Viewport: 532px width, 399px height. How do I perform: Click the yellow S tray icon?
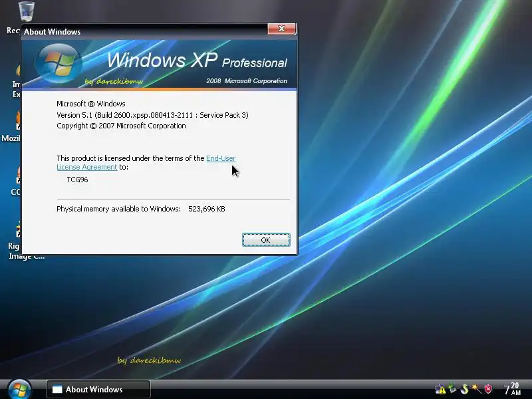tap(464, 389)
